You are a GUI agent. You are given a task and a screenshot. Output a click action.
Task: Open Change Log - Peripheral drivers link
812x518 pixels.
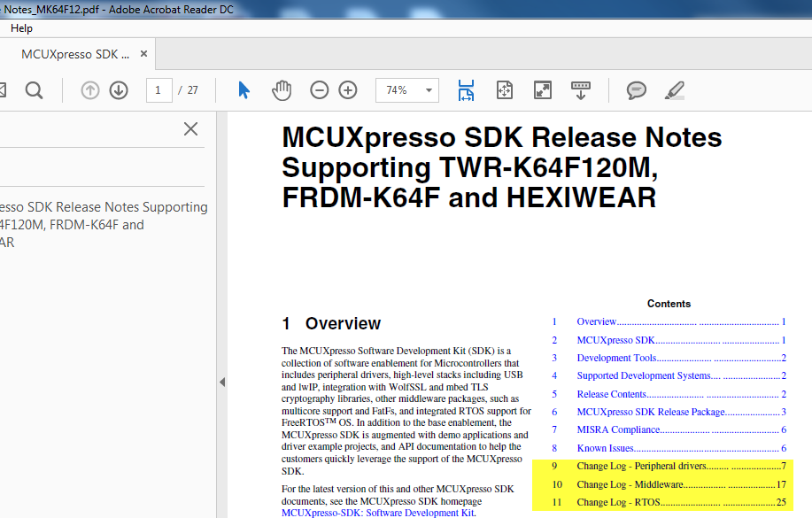coord(669,466)
